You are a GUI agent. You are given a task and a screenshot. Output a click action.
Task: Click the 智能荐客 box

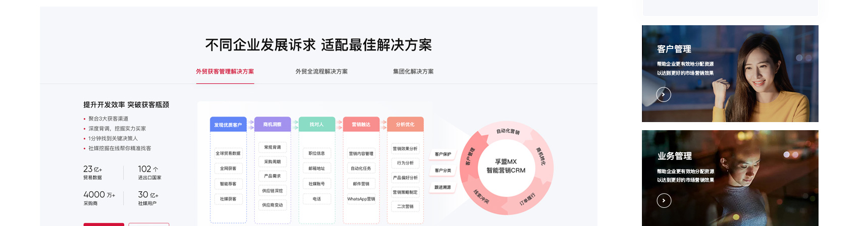[228, 184]
